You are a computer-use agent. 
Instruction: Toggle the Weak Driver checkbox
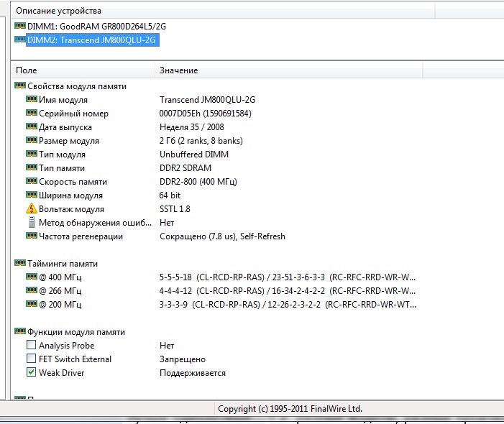pyautogui.click(x=31, y=373)
